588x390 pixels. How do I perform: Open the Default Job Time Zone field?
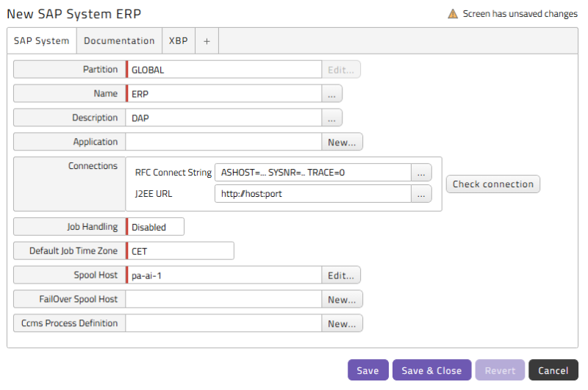(x=180, y=250)
